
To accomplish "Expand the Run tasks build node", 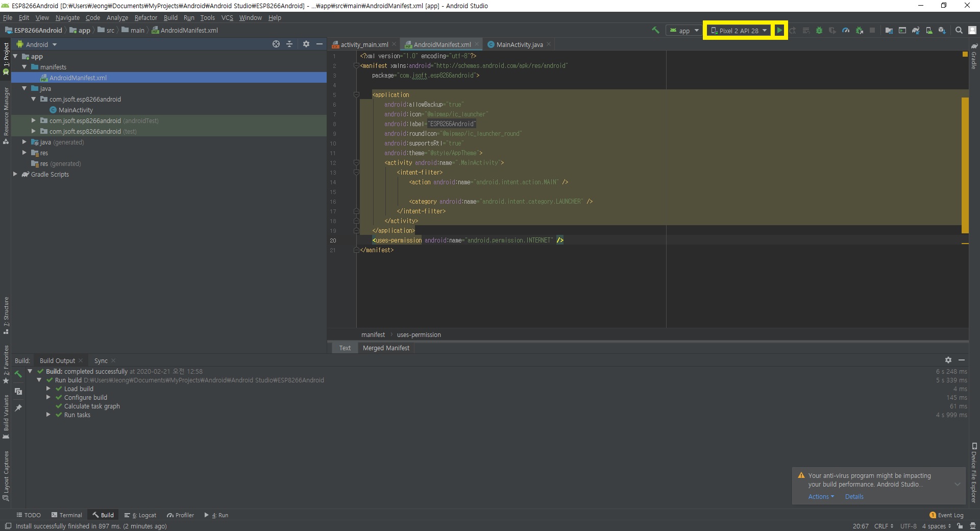I will point(48,415).
